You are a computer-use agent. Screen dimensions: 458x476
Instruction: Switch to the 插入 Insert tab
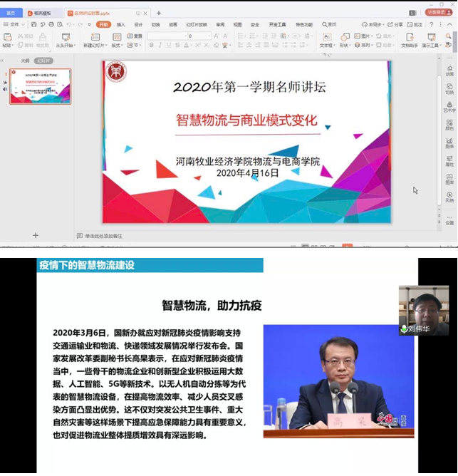tap(121, 24)
